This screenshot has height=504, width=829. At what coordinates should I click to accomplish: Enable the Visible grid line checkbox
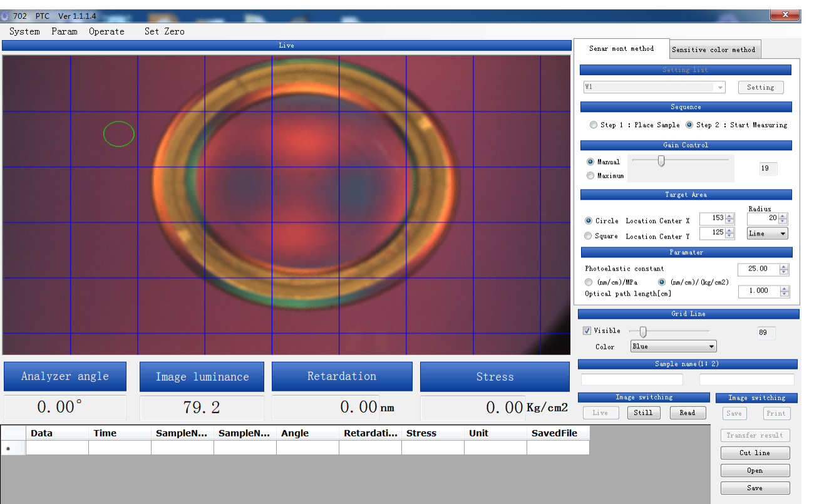[x=587, y=331]
